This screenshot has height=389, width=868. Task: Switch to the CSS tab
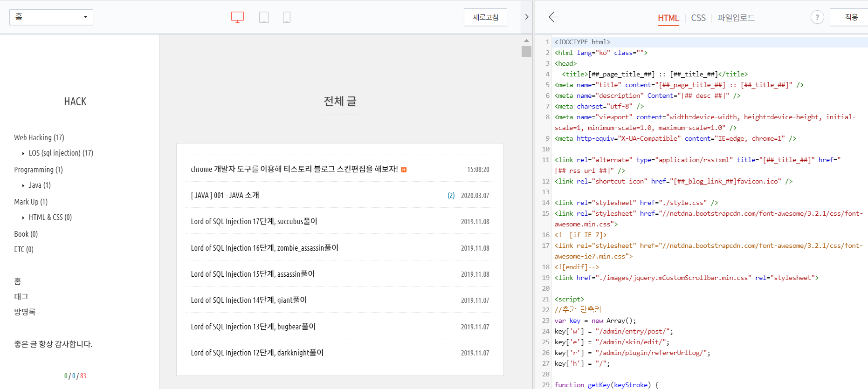(698, 18)
